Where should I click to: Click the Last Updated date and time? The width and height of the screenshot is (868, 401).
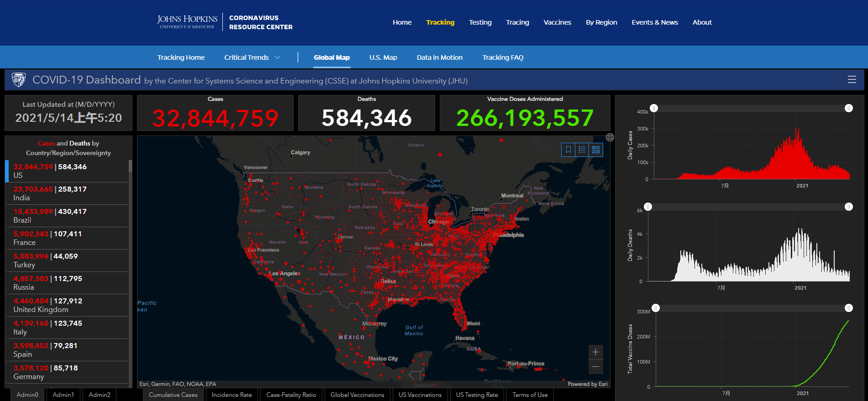pyautogui.click(x=68, y=118)
